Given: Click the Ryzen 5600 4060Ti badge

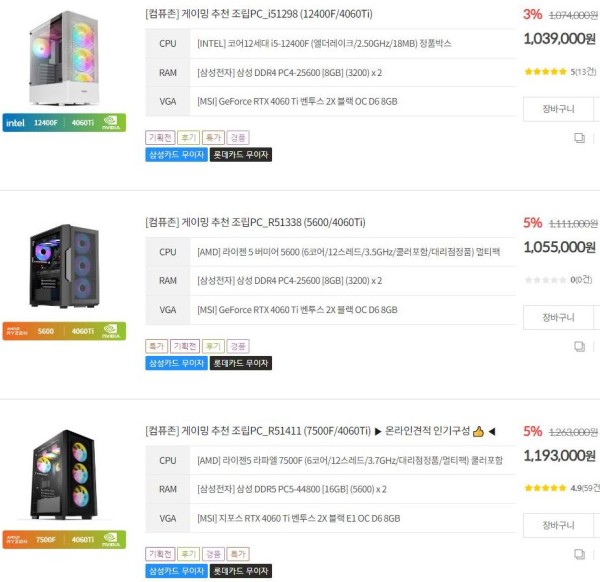Looking at the screenshot, I should [64, 331].
